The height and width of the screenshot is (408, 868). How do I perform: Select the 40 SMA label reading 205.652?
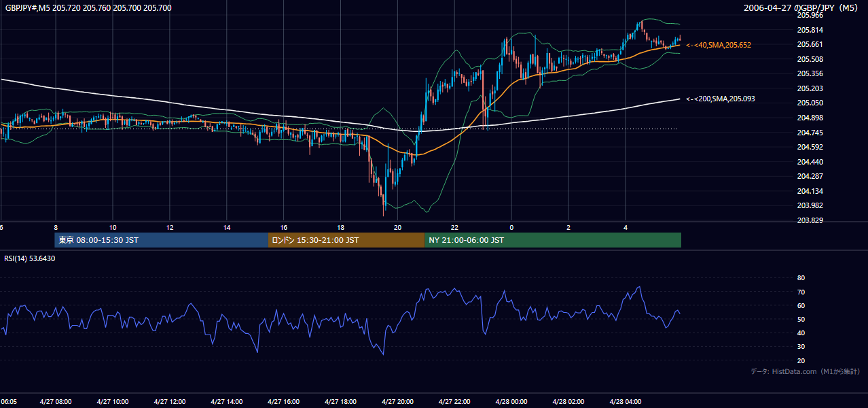719,45
